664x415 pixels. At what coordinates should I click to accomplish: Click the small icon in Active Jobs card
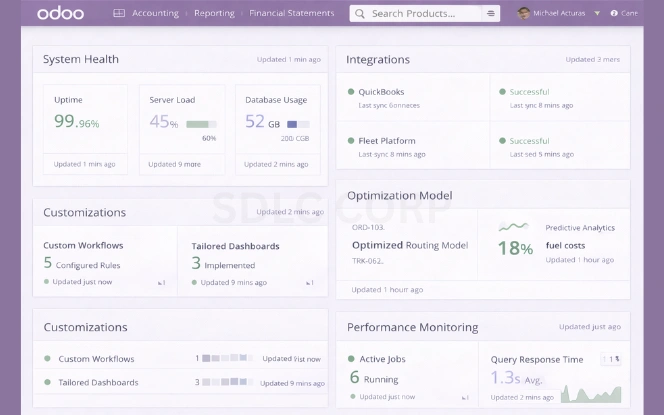click(465, 397)
